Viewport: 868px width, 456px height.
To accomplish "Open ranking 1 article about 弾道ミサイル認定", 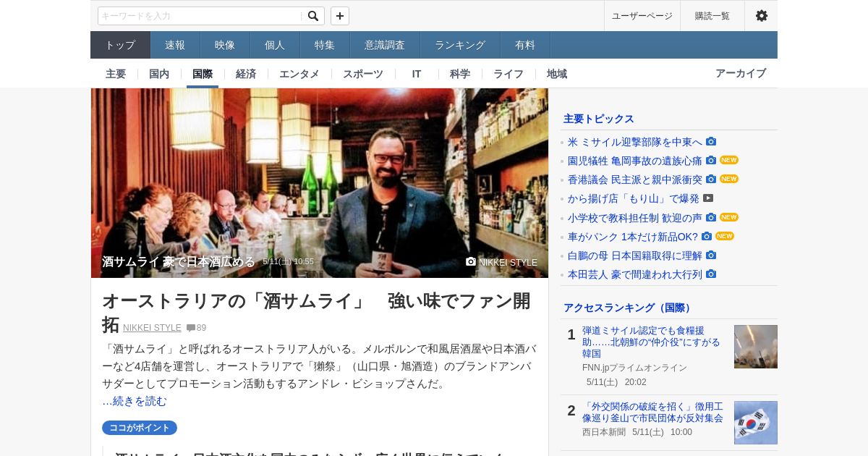I will click(x=651, y=342).
